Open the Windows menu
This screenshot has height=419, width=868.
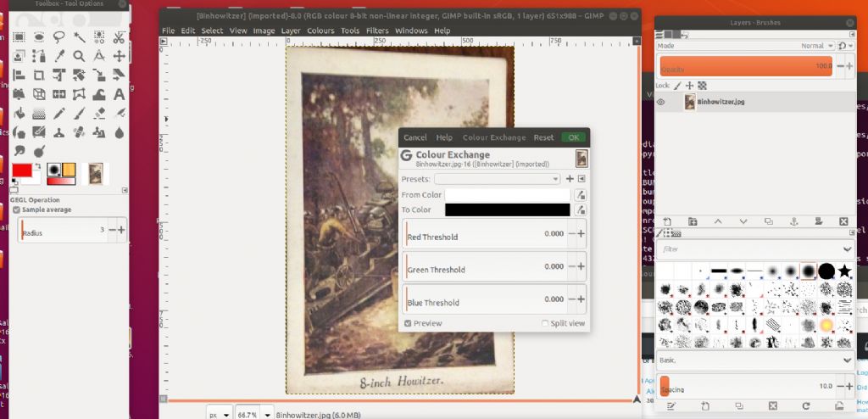411,31
